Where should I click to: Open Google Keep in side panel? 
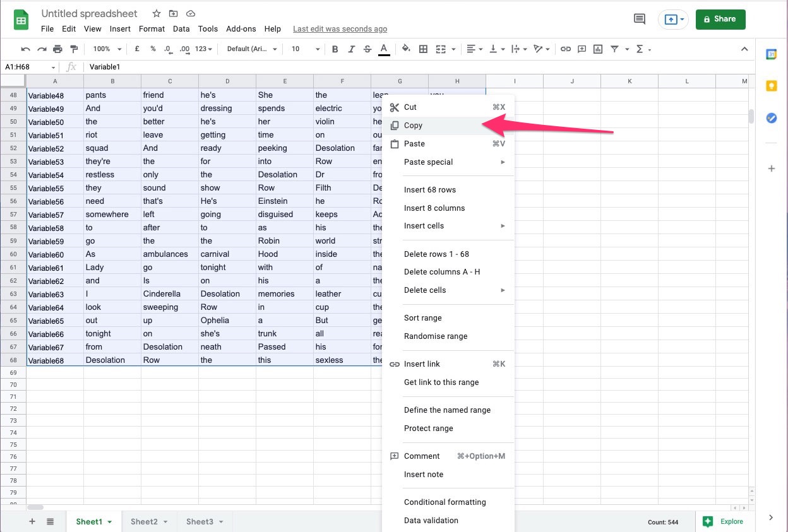(x=771, y=86)
